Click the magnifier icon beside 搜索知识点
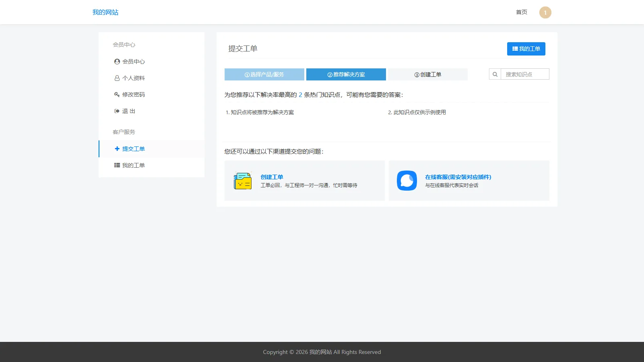The height and width of the screenshot is (362, 644). (495, 74)
